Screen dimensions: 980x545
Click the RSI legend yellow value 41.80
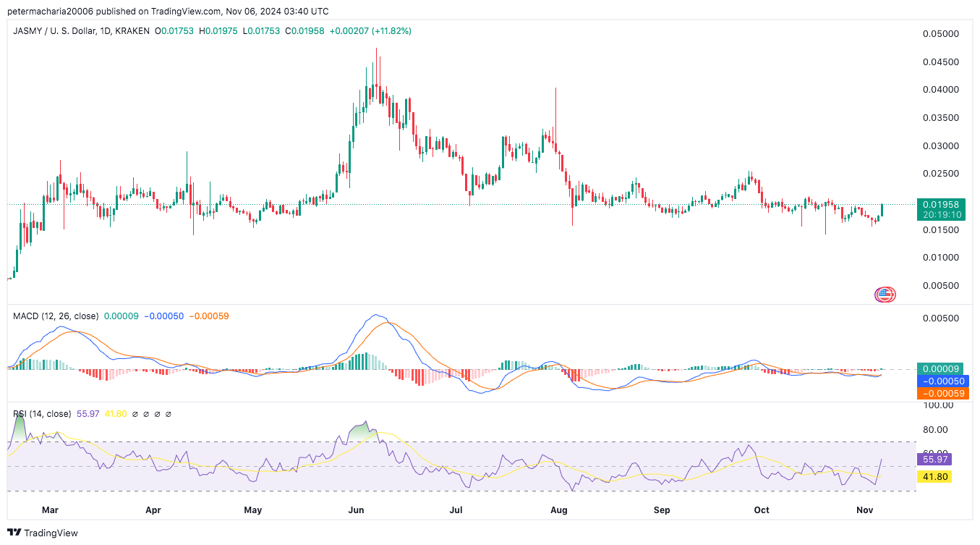116,414
